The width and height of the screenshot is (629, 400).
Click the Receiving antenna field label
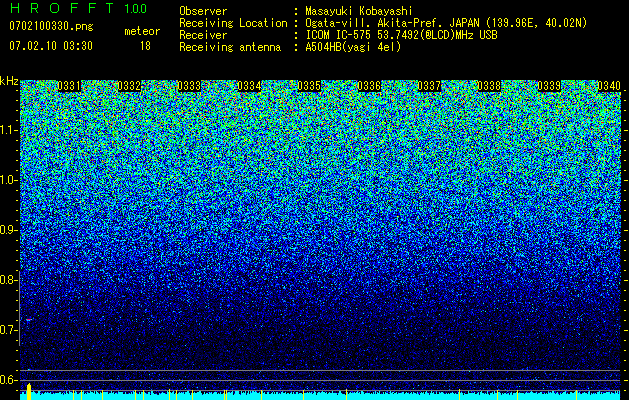coord(230,47)
